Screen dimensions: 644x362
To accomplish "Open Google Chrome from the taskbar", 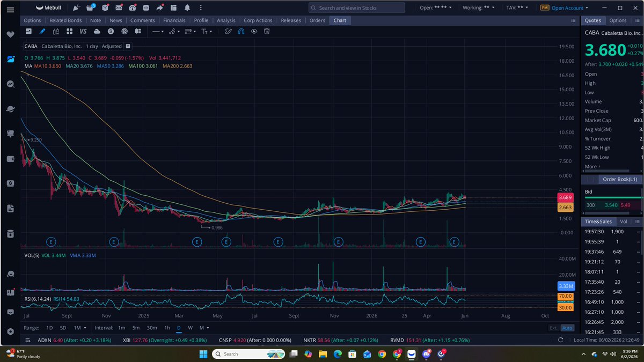I will [x=382, y=354].
